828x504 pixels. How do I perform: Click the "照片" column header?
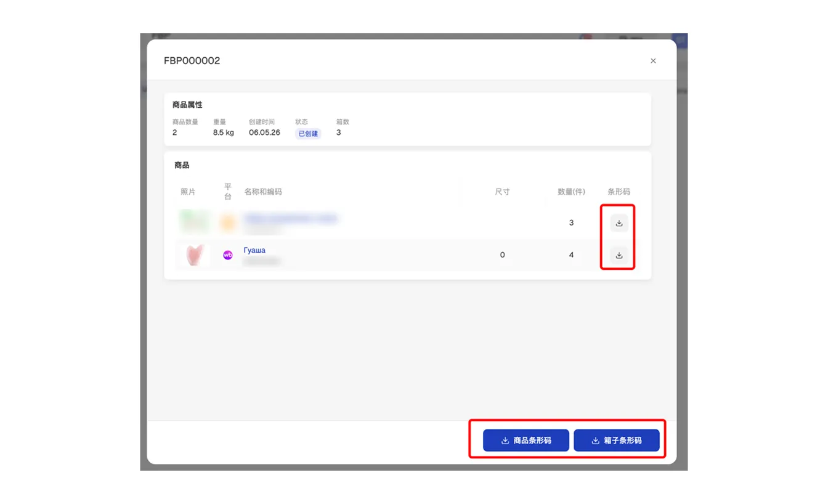[x=188, y=192]
